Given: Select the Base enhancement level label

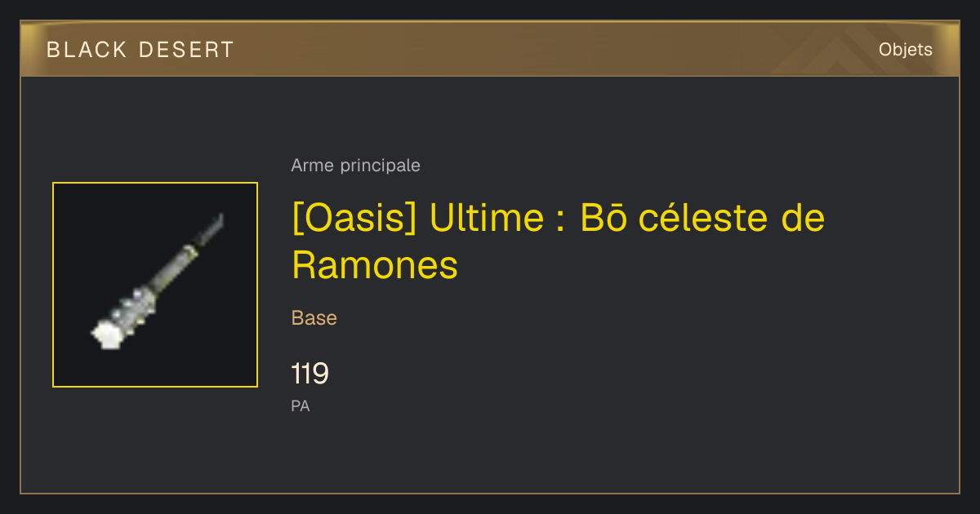Looking at the screenshot, I should pos(314,318).
